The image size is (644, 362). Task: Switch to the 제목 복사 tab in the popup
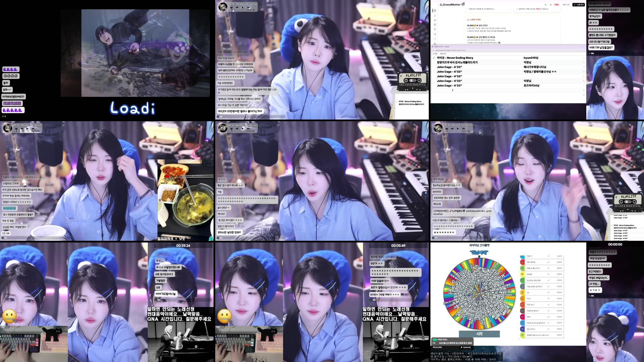pyautogui.click(x=443, y=54)
